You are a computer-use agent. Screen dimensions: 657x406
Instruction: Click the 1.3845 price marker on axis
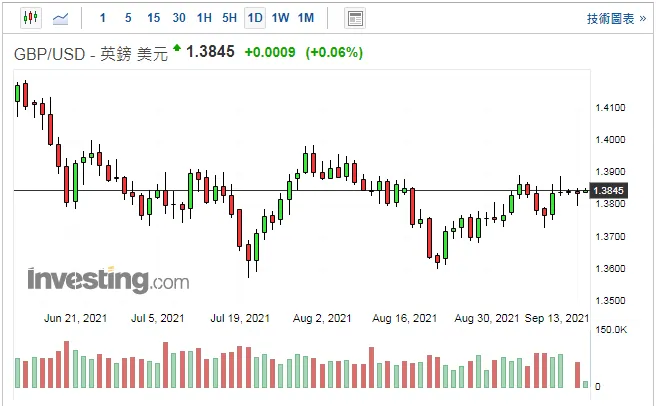click(608, 191)
